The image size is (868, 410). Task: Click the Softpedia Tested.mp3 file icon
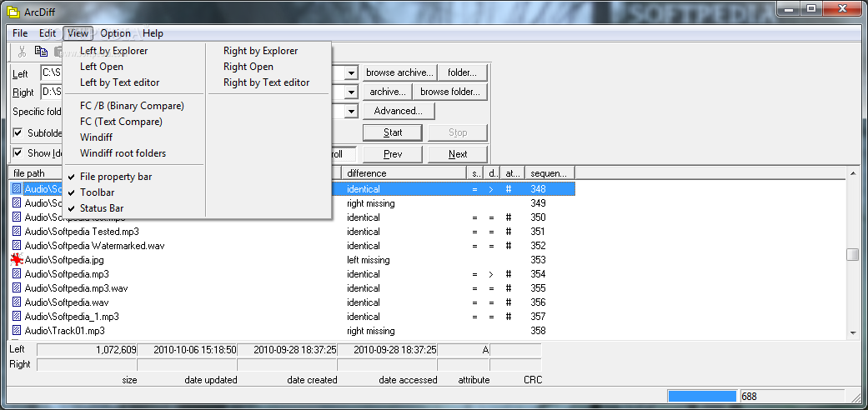tap(17, 232)
